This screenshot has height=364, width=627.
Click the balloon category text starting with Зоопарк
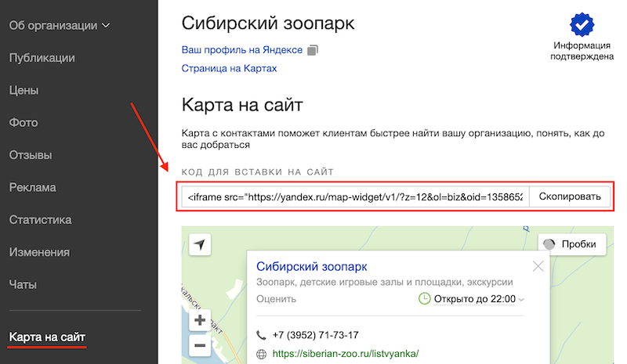tap(384, 282)
